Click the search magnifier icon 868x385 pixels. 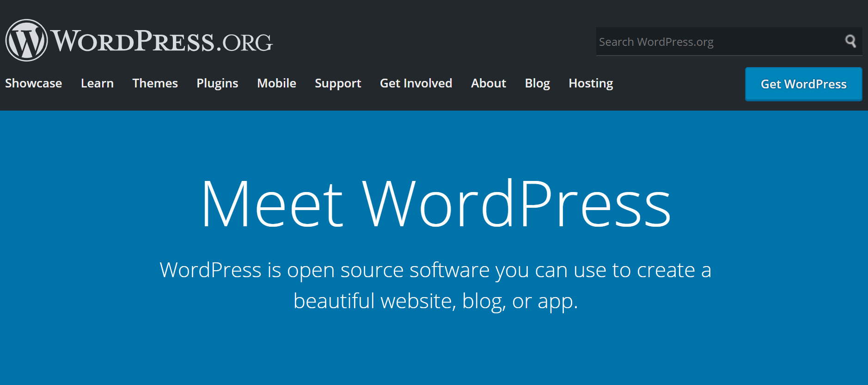(x=850, y=41)
